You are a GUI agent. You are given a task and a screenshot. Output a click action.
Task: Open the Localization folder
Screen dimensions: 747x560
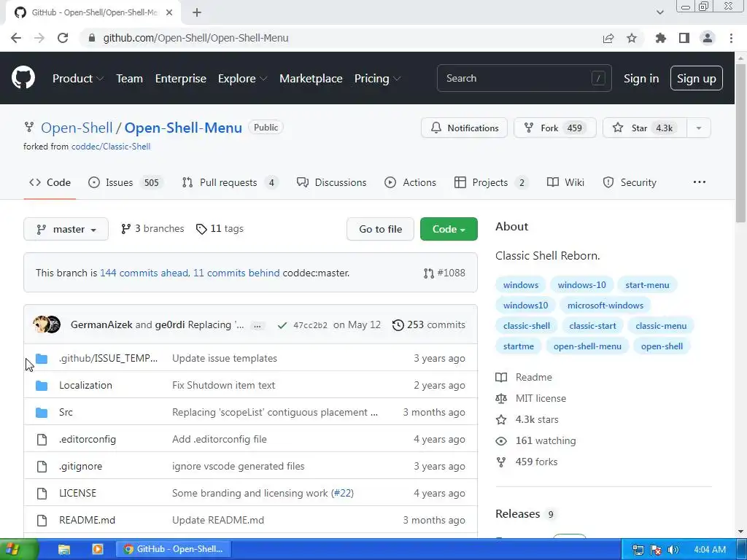click(x=86, y=385)
